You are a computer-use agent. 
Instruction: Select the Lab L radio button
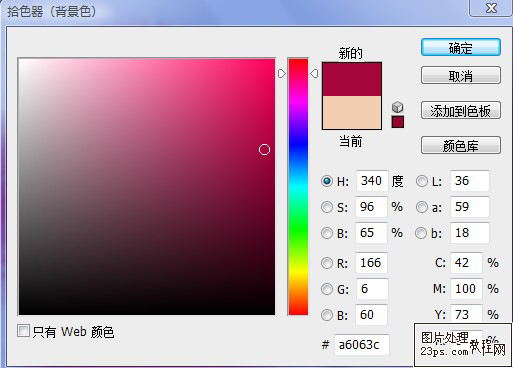pyautogui.click(x=422, y=181)
